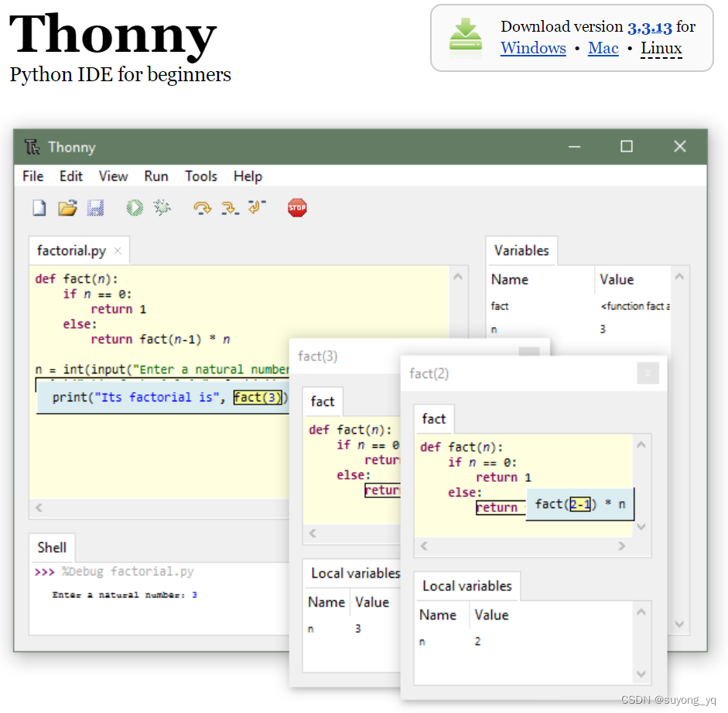The width and height of the screenshot is (728, 713).
Task: Open the File menu
Action: [33, 176]
